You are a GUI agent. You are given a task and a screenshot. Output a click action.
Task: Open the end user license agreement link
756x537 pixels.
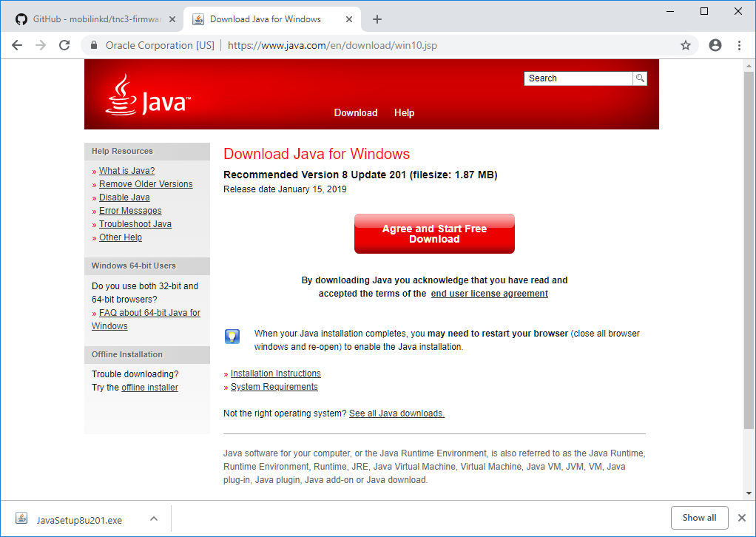(490, 294)
